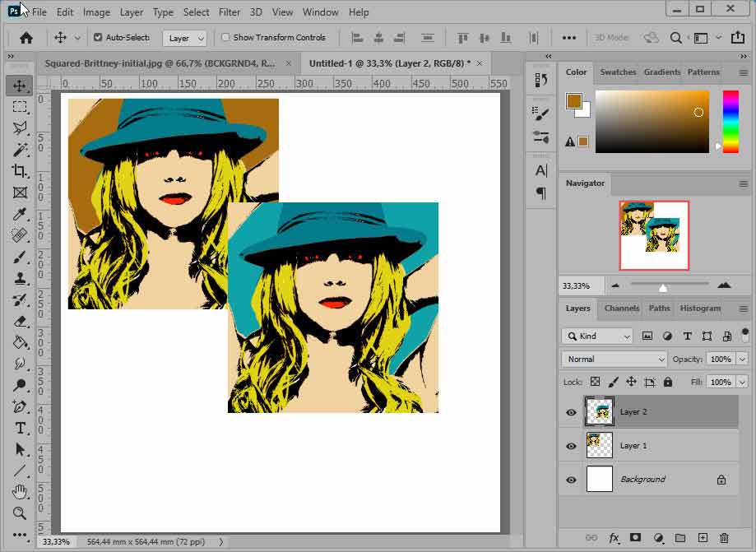
Task: Select the Path Selection tool
Action: [19, 449]
